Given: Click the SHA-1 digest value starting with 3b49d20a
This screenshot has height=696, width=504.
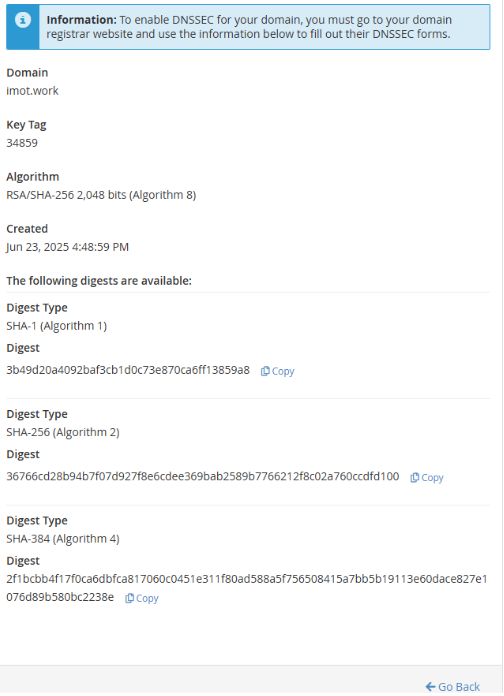Looking at the screenshot, I should 128,370.
